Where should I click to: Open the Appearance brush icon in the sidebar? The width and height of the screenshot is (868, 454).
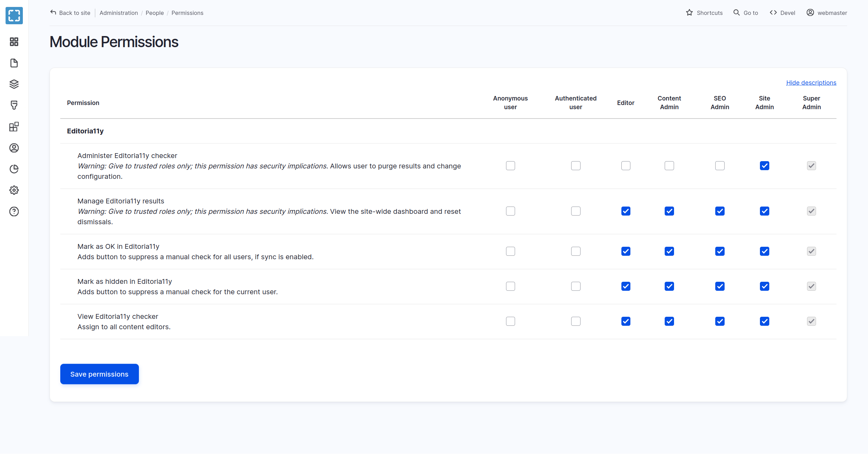pyautogui.click(x=14, y=105)
